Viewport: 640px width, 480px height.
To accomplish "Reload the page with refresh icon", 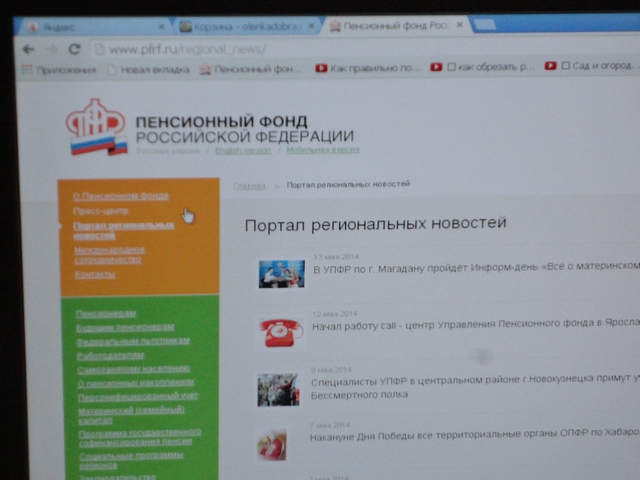I will tap(74, 49).
